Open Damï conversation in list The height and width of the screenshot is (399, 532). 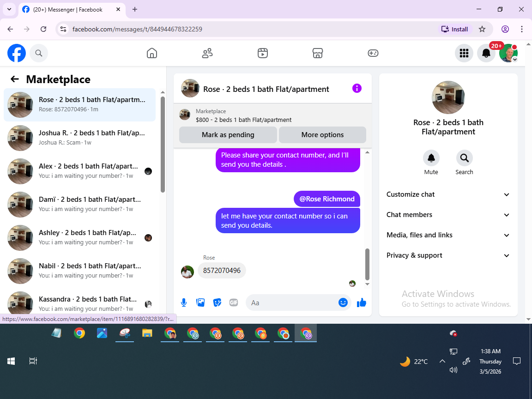pyautogui.click(x=80, y=204)
